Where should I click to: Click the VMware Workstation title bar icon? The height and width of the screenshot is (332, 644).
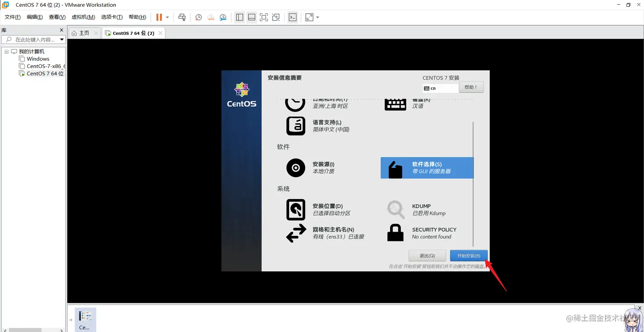(x=6, y=5)
